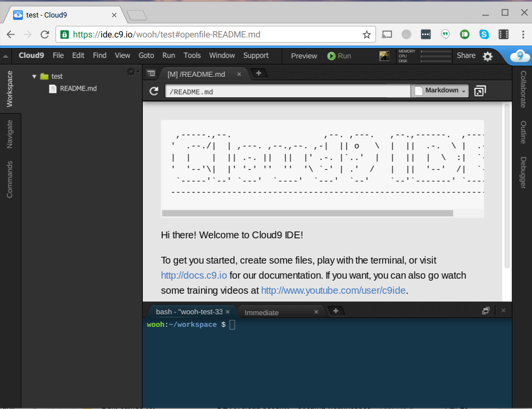The height and width of the screenshot is (409, 532).
Task: Open the youtube.com/user/c9ide link
Action: point(333,290)
